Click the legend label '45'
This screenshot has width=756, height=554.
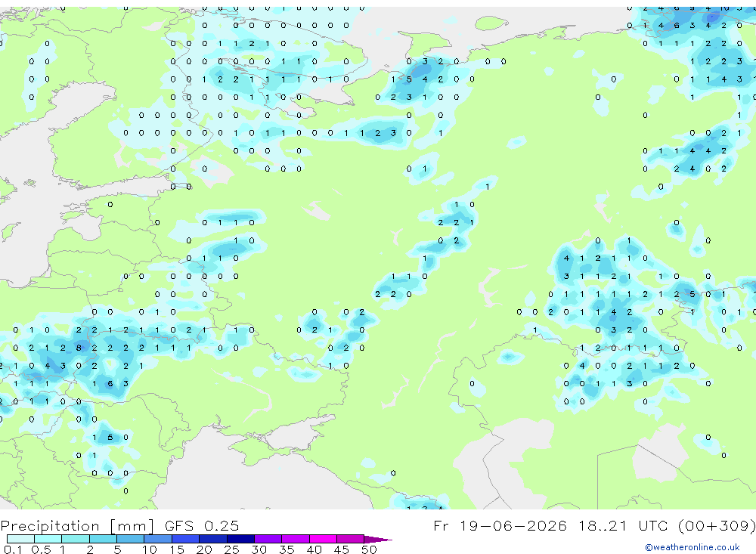[342, 549]
